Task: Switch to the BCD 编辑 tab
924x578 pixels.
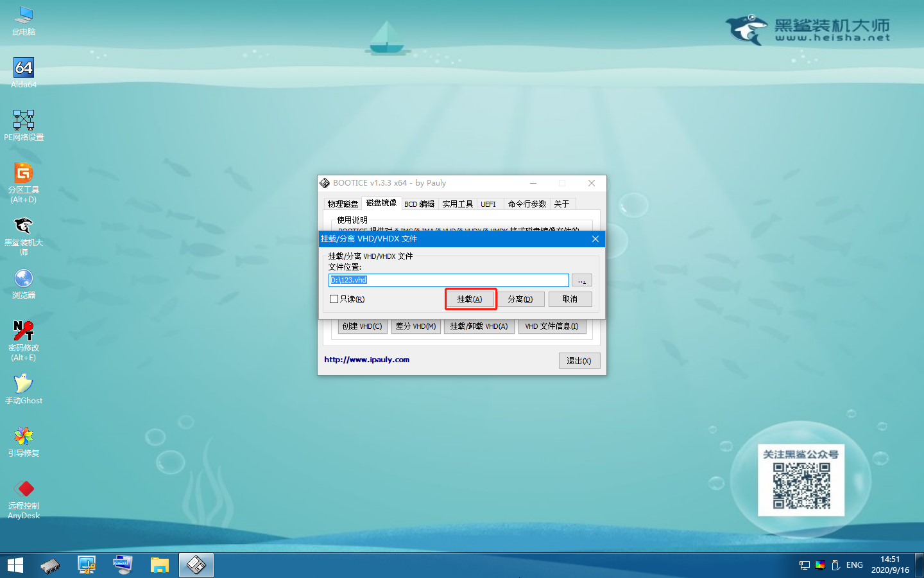Action: click(419, 204)
